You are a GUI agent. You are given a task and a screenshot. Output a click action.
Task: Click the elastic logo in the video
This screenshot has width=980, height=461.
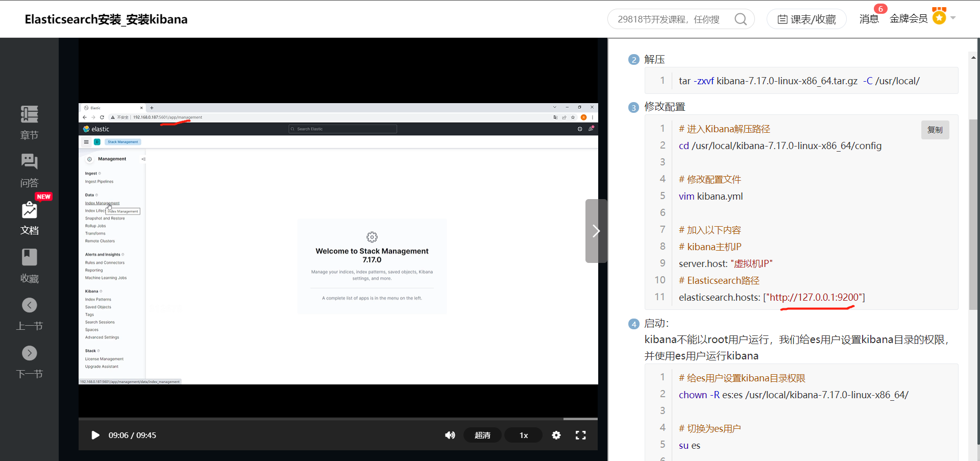96,129
